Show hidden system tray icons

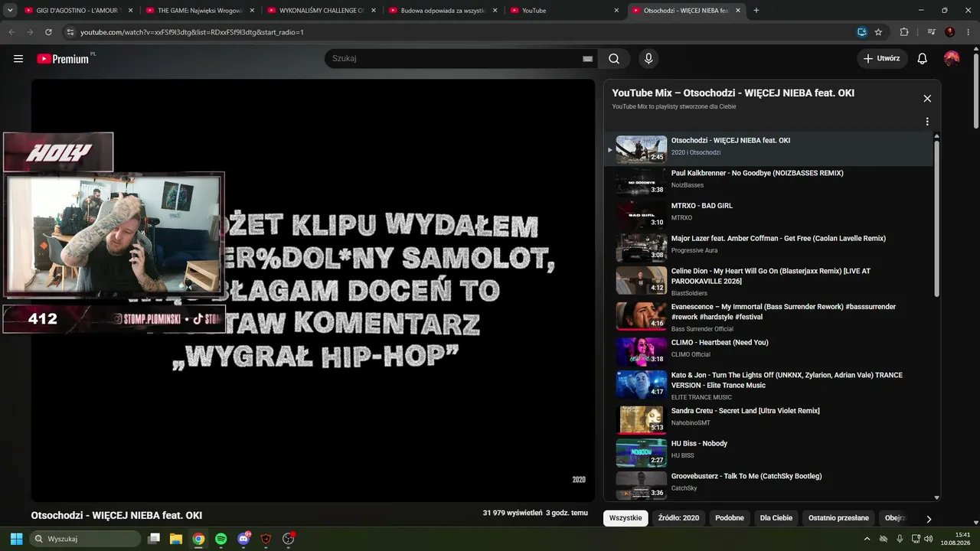pos(867,539)
